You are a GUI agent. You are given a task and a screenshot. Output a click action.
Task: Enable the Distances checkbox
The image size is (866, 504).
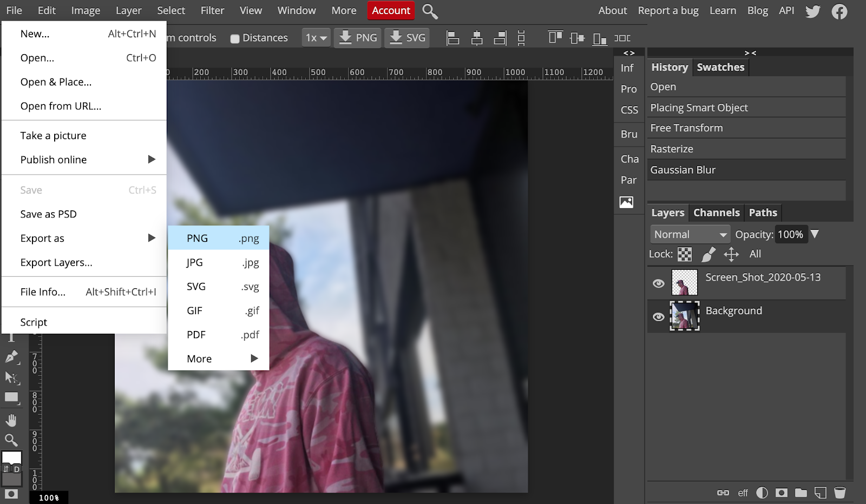(x=235, y=38)
